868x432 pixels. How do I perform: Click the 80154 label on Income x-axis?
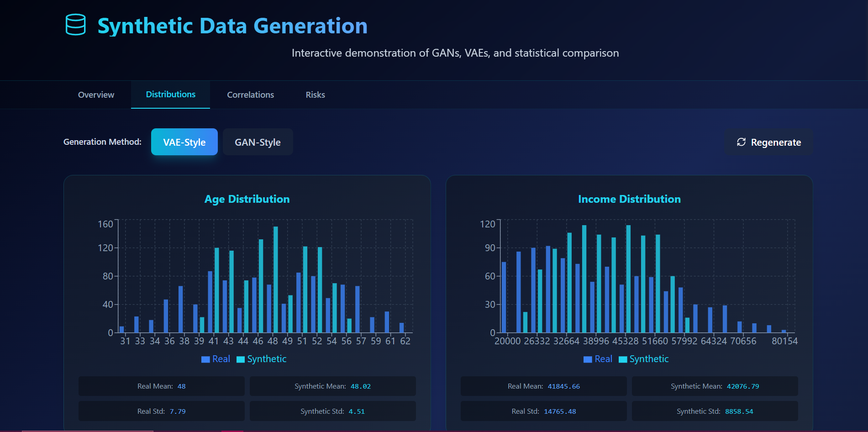coord(785,341)
